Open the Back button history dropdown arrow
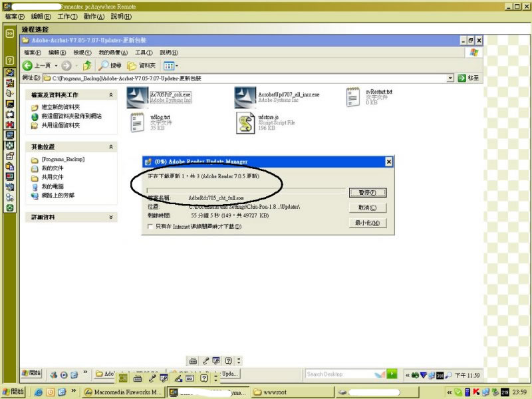This screenshot has height=399, width=532. click(x=56, y=66)
